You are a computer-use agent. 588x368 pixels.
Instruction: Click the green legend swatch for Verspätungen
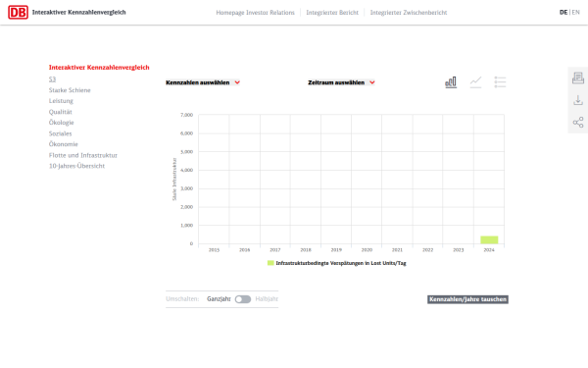coord(270,263)
